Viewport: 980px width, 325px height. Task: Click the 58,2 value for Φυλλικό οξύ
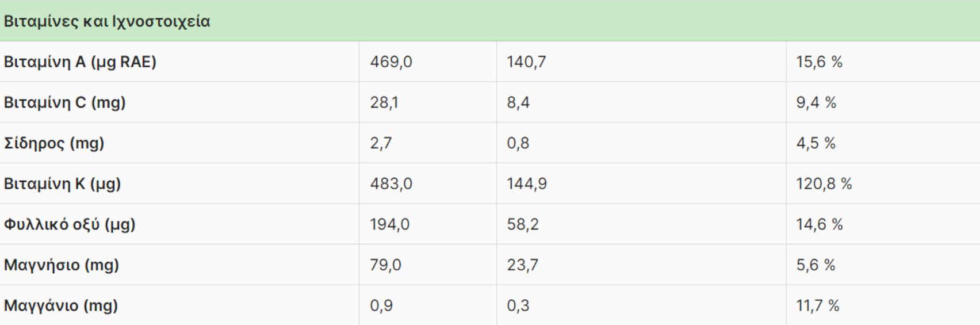pyautogui.click(x=523, y=224)
